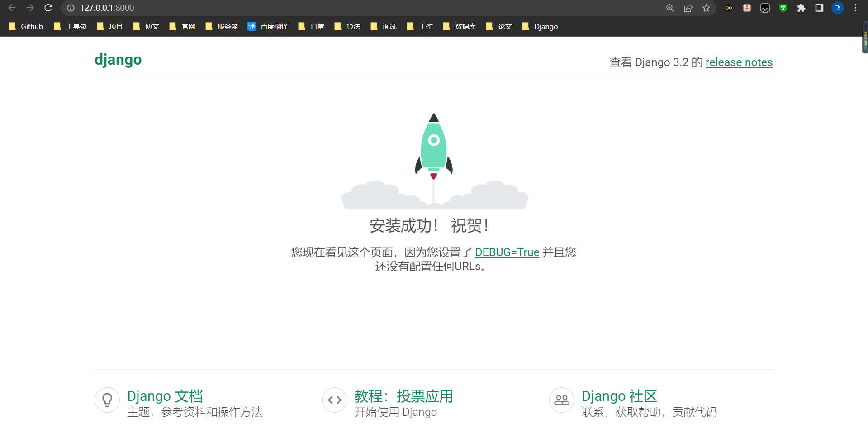Screen dimensions: 868x438
Task: Open the 面试 bookmark folder
Action: (384, 27)
